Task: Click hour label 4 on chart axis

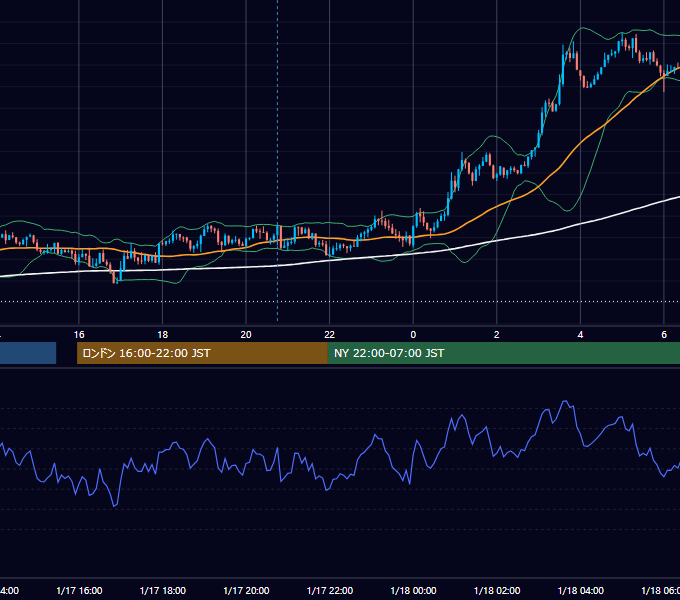Action: click(580, 334)
